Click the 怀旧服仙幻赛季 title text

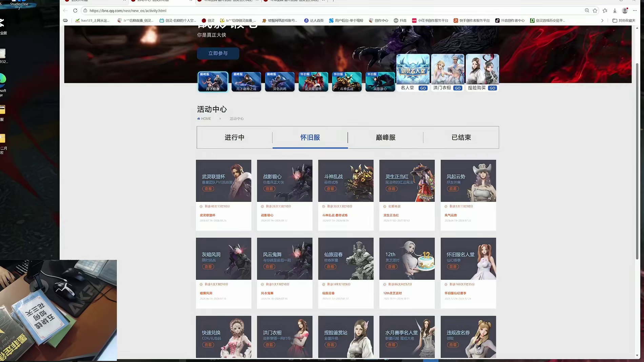(455, 293)
